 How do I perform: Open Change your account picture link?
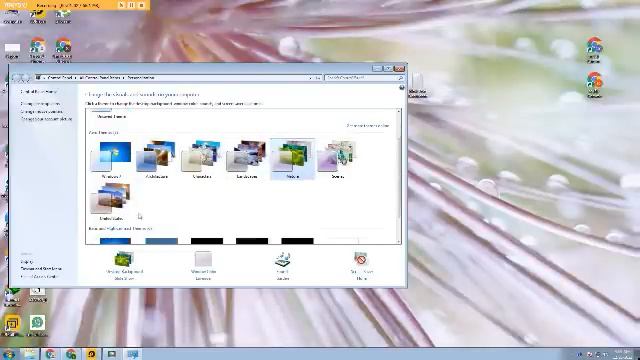coord(47,119)
